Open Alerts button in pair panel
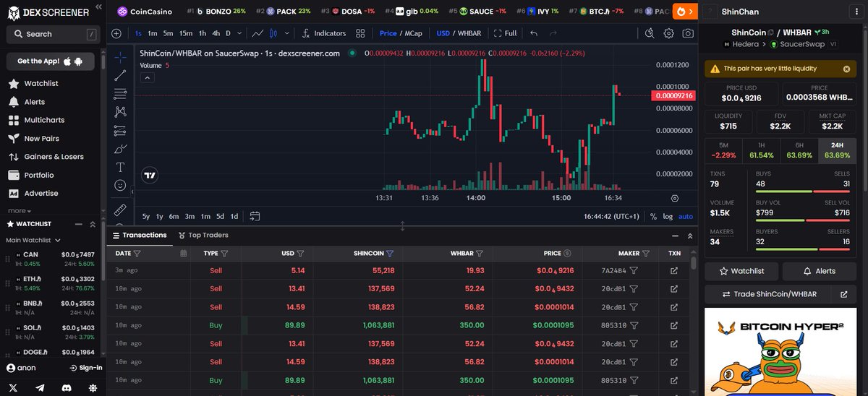The width and height of the screenshot is (868, 396). [x=820, y=271]
